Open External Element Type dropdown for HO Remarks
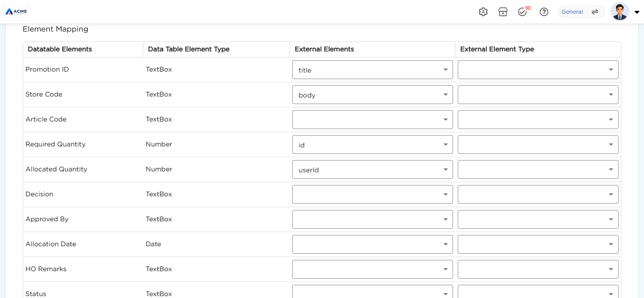This screenshot has height=298, width=644. click(x=538, y=269)
